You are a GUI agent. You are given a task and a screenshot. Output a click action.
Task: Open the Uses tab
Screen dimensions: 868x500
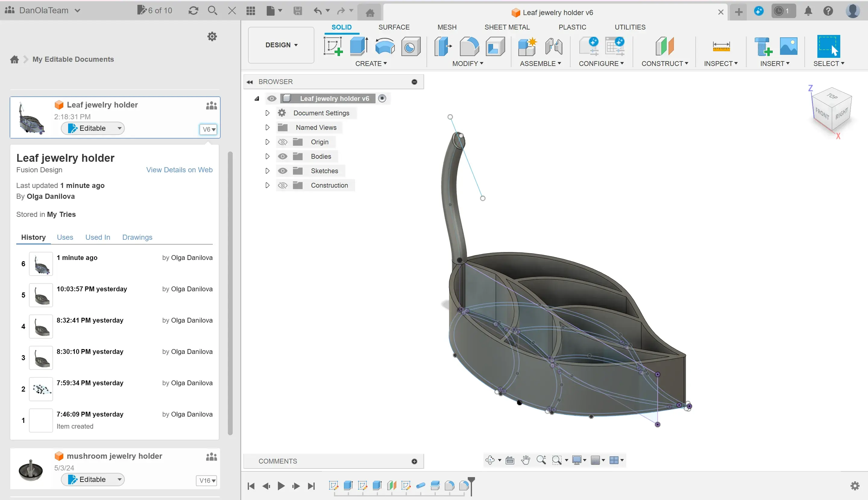tap(65, 237)
